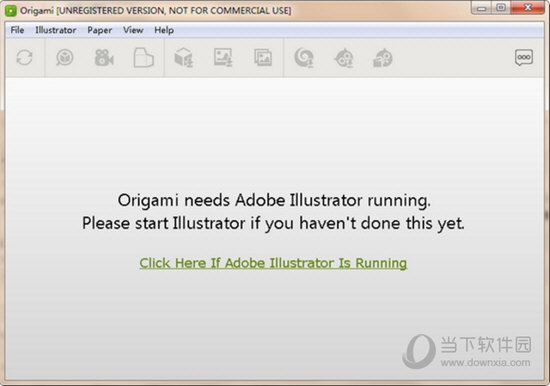Viewport: 550px width, 386px height.
Task: Click the green Origami title bar icon
Action: point(11,11)
